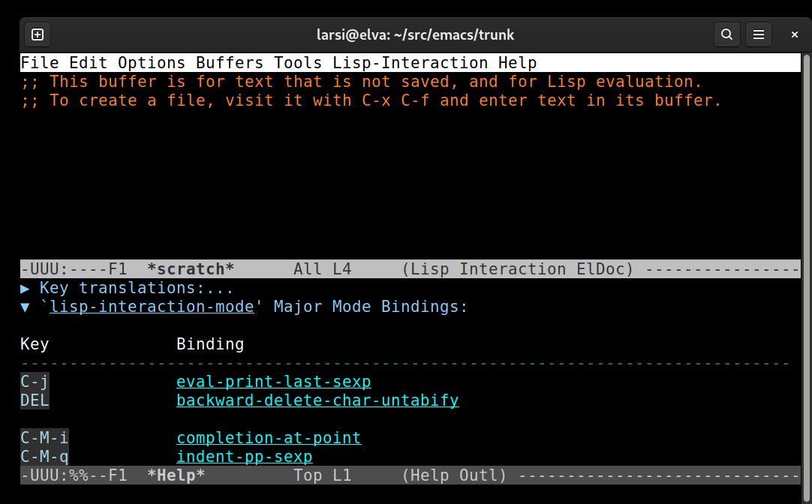Open the hamburger menu icon

coord(759,34)
